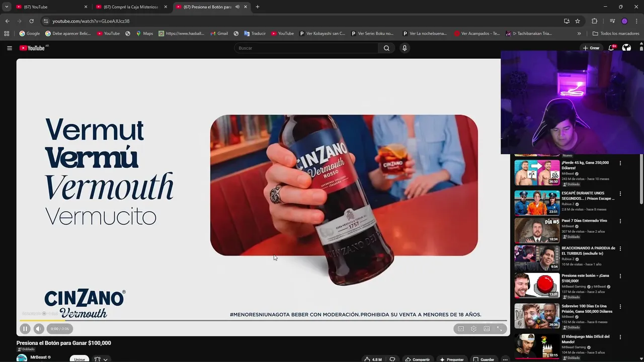
Task: Open more actions ellipsis below video
Action: [505, 359]
